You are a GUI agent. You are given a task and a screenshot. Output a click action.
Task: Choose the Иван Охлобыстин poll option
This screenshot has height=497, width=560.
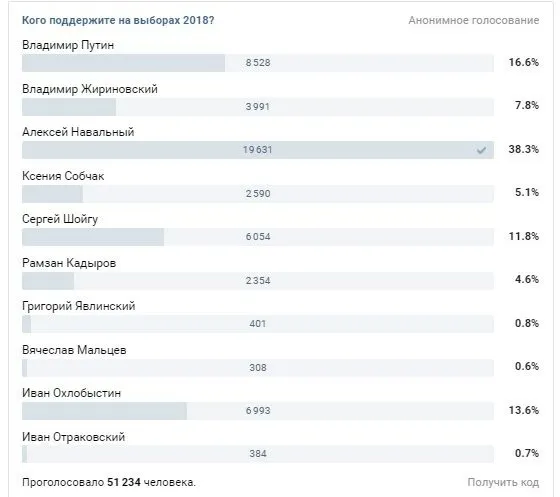coord(71,393)
